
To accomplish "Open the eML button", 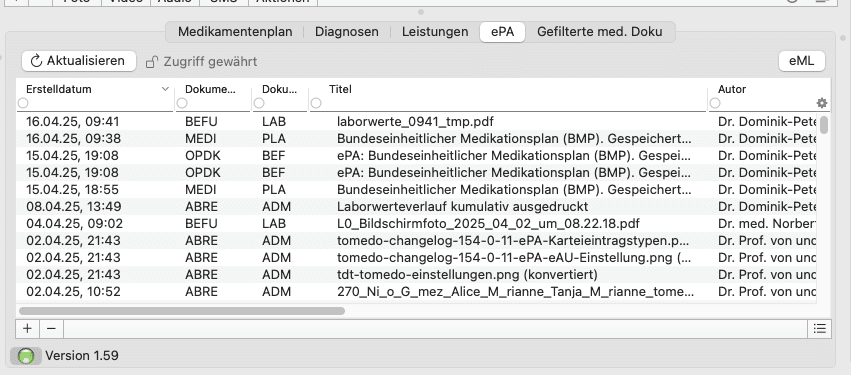I will [x=802, y=61].
